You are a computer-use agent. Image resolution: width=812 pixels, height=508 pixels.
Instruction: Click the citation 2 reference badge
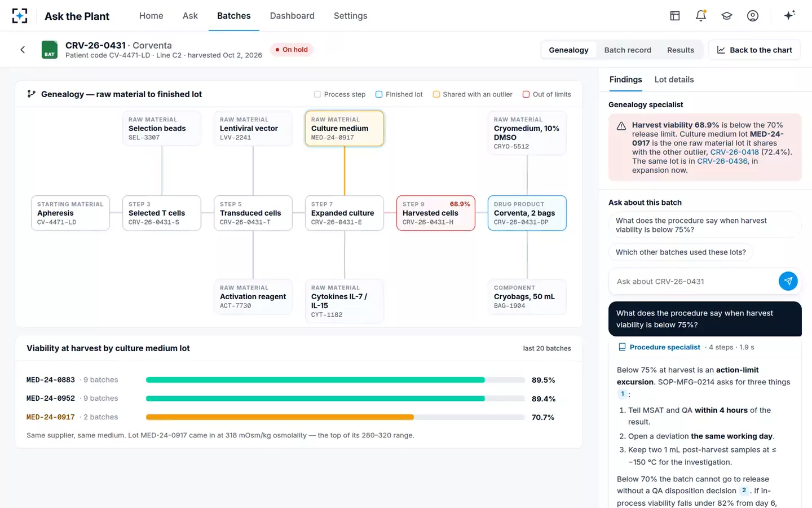744,491
